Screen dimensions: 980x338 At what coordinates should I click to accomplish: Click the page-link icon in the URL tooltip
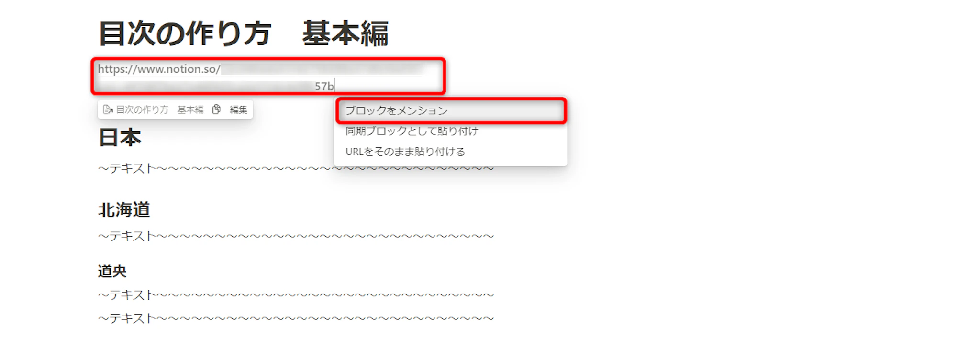[x=108, y=109]
